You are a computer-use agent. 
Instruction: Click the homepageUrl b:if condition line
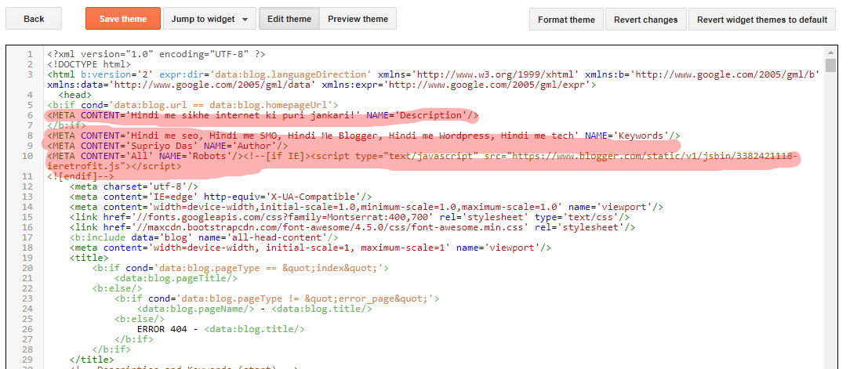[x=192, y=105]
